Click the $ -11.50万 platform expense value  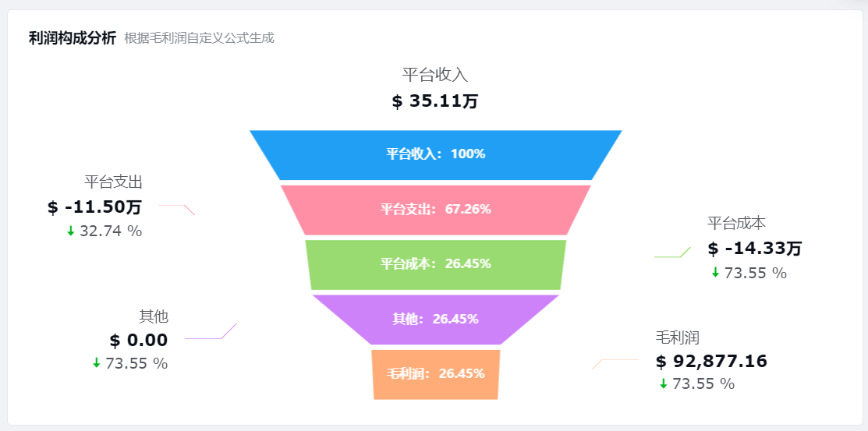coord(94,207)
